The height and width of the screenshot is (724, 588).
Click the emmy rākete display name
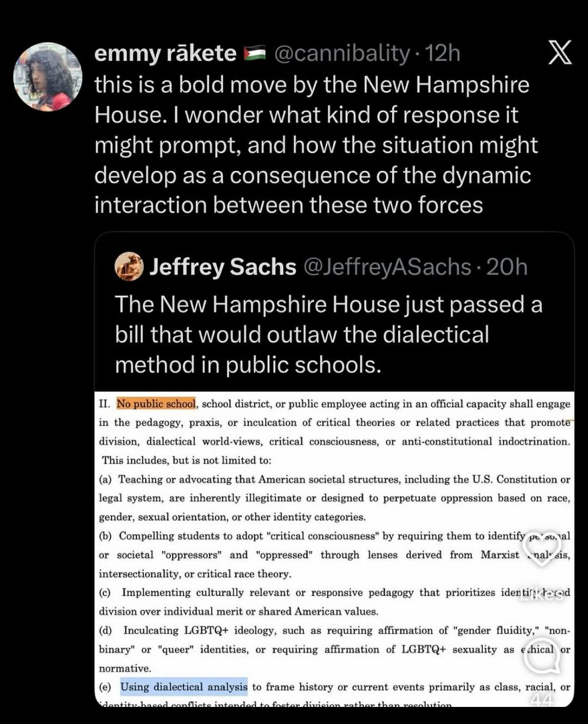[x=165, y=53]
